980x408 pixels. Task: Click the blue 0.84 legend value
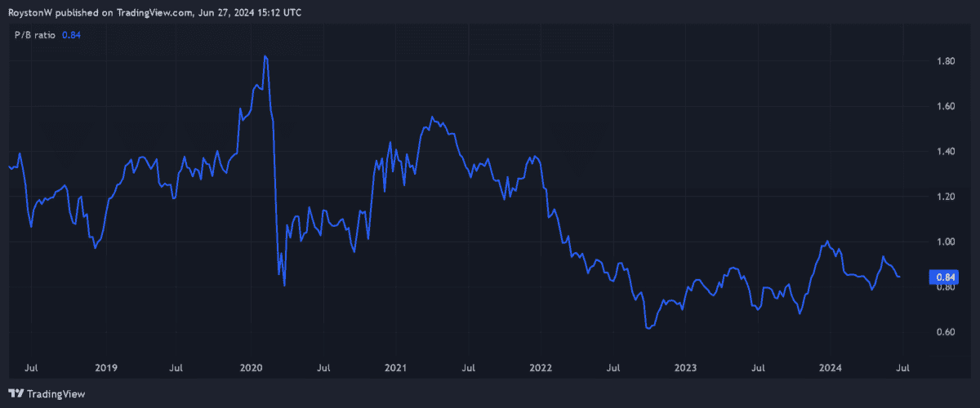(71, 34)
